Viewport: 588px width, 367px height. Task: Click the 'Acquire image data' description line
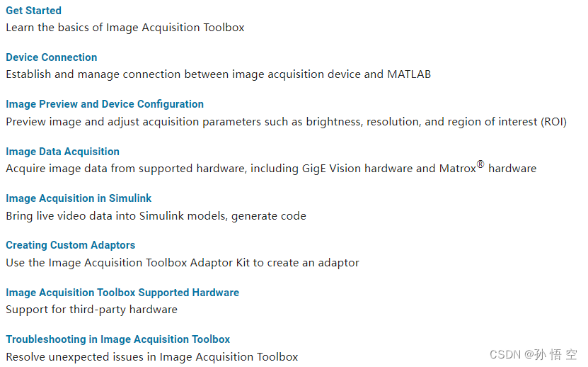tap(271, 169)
